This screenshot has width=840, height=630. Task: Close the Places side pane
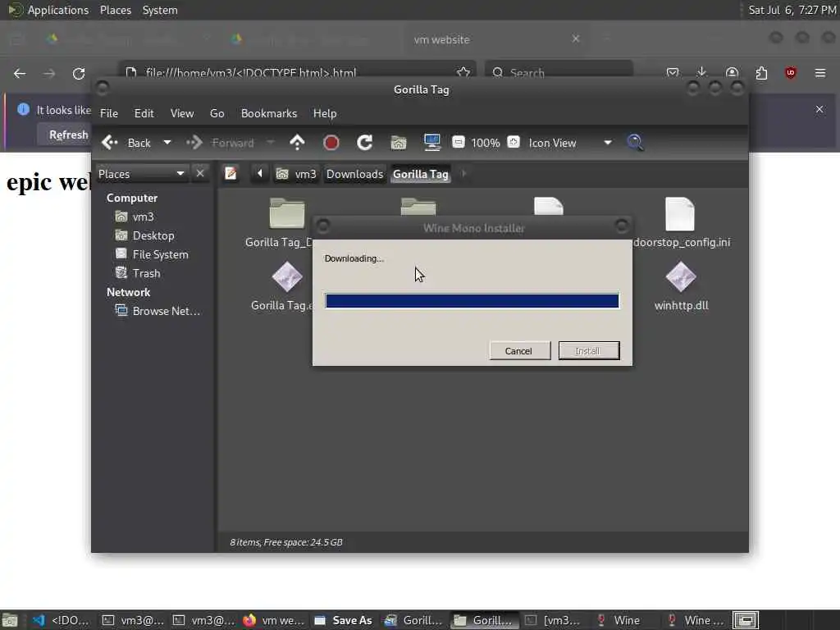pos(200,174)
